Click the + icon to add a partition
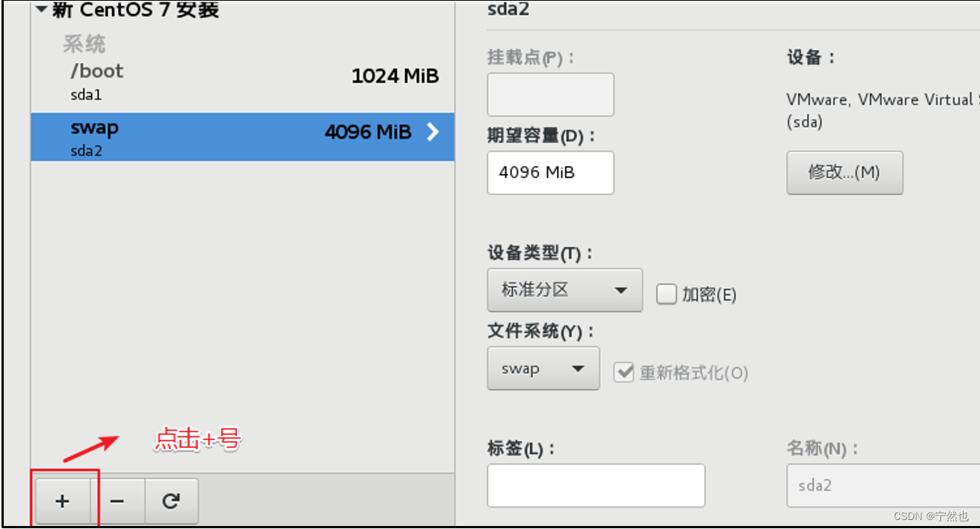The width and height of the screenshot is (980, 529). pyautogui.click(x=63, y=501)
